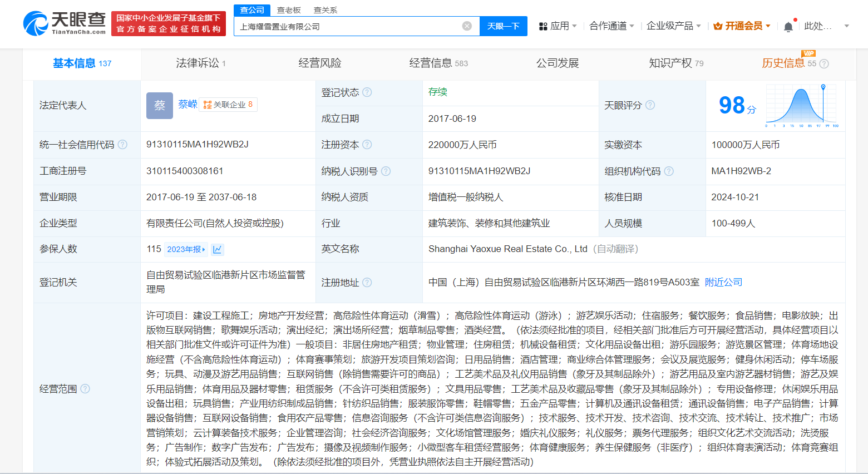This screenshot has width=868, height=474.
Task: Click the help icon next to 经营范围
Action: click(x=85, y=389)
